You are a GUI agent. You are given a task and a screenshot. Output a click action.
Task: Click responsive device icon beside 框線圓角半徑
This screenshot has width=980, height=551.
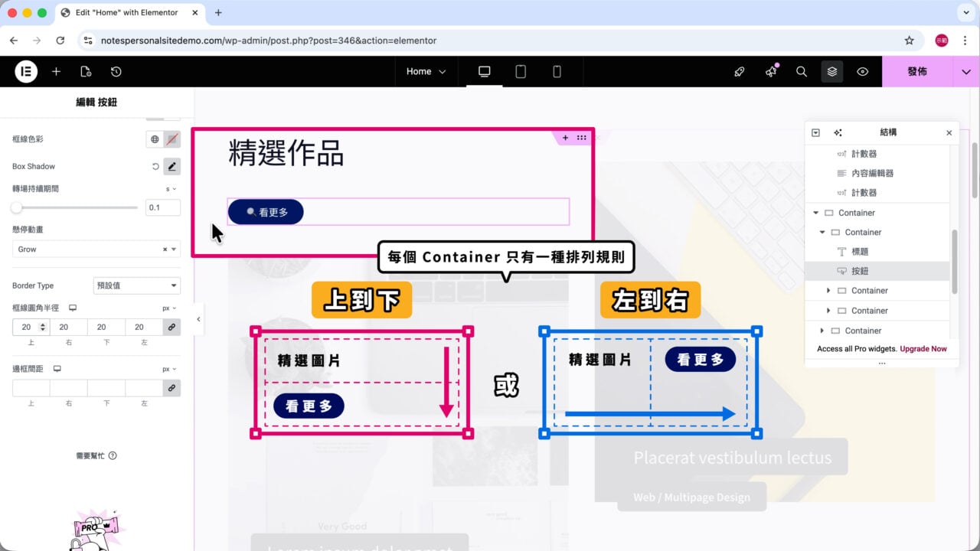pyautogui.click(x=73, y=308)
